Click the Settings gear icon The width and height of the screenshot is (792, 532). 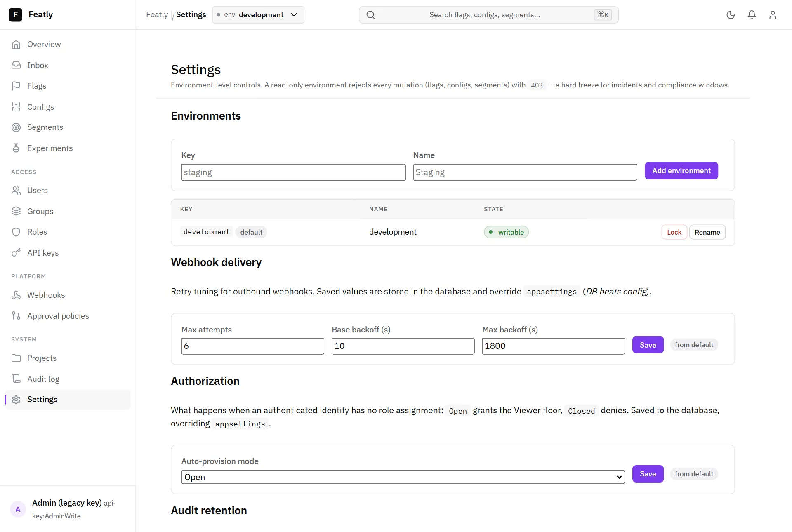point(16,400)
